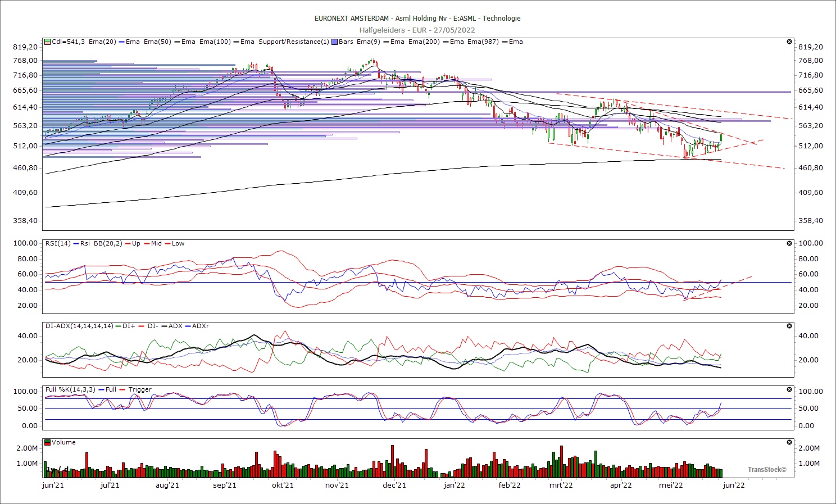Click 1.00M on the left volume axis
The width and height of the screenshot is (836, 504).
coord(27,464)
